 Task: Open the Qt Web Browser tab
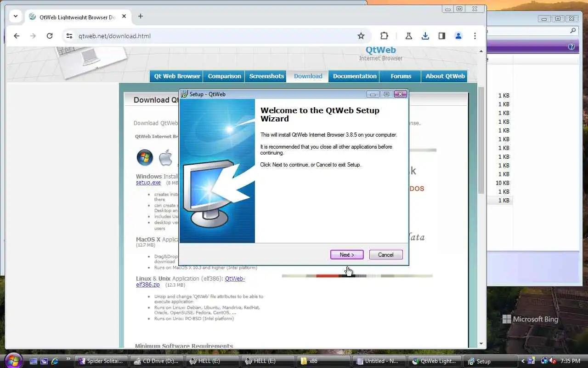pos(177,76)
